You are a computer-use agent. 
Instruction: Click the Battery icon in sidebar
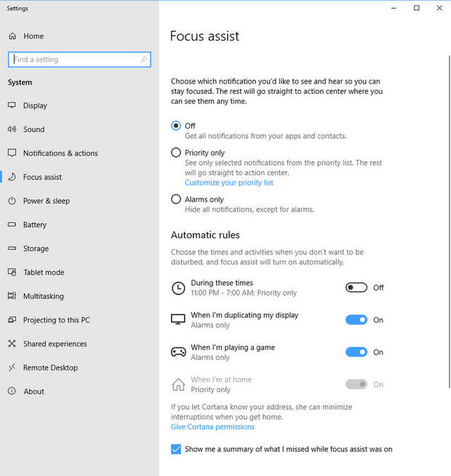(12, 225)
